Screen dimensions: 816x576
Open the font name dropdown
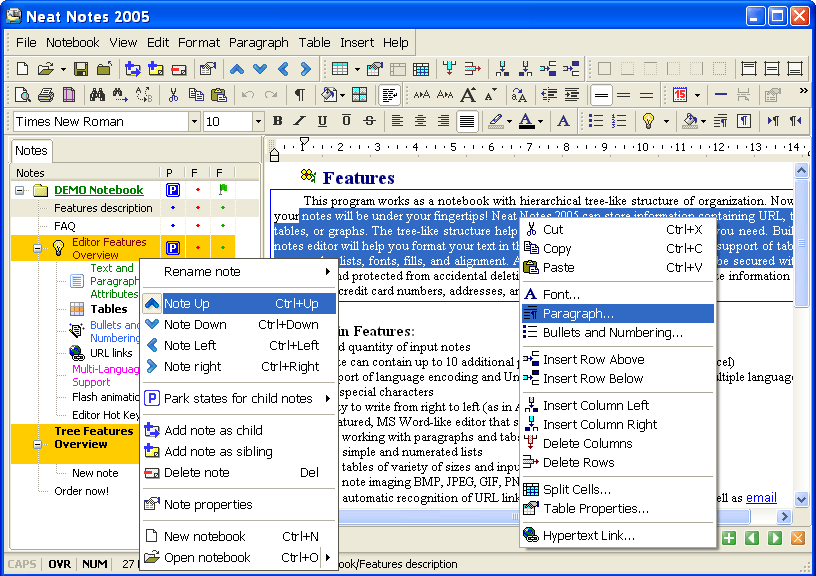(x=194, y=121)
